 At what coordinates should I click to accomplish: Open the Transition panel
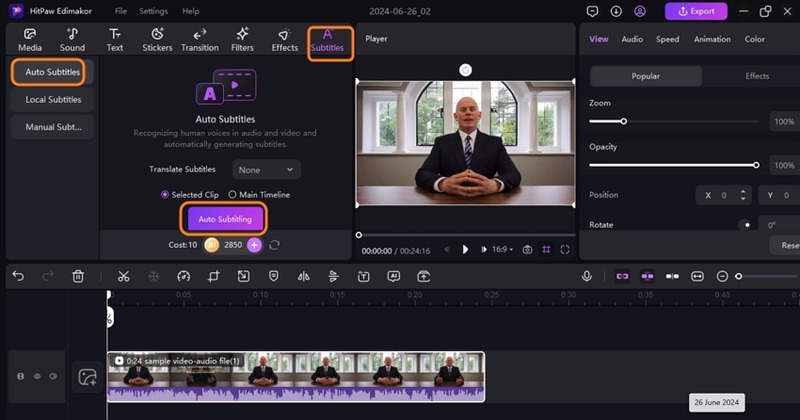tap(199, 40)
